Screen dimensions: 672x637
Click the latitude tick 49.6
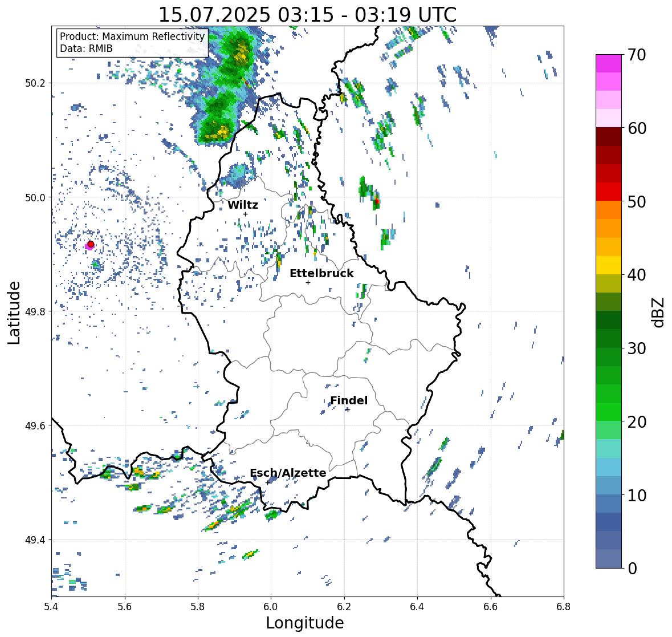[35, 425]
